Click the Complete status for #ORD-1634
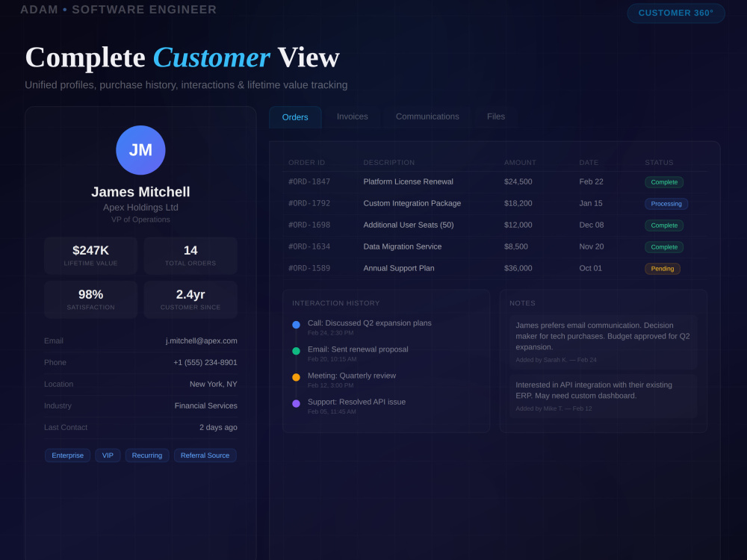Viewport: 747px width, 560px height. (x=664, y=247)
